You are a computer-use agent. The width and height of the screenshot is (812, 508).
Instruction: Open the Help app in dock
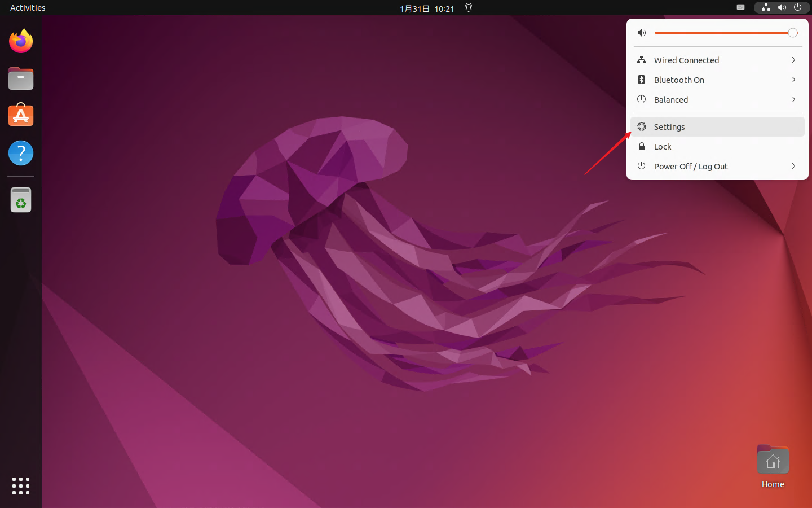click(x=21, y=153)
